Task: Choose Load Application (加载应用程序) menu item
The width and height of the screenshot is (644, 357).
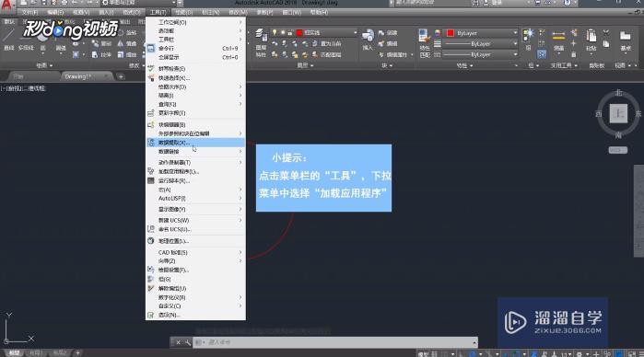Action: (x=196, y=171)
